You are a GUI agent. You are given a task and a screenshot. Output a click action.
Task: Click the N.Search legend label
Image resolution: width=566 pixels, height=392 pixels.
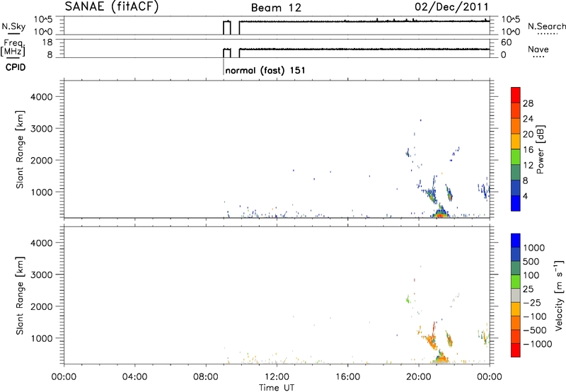[547, 26]
